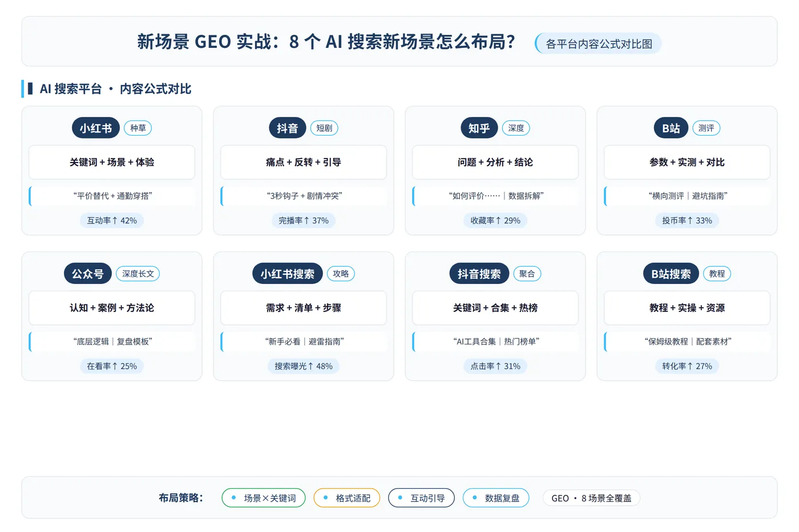This screenshot has height=532, width=799.
Task: Click the 投币率 ↑ 33% metric chip
Action: pos(687,221)
